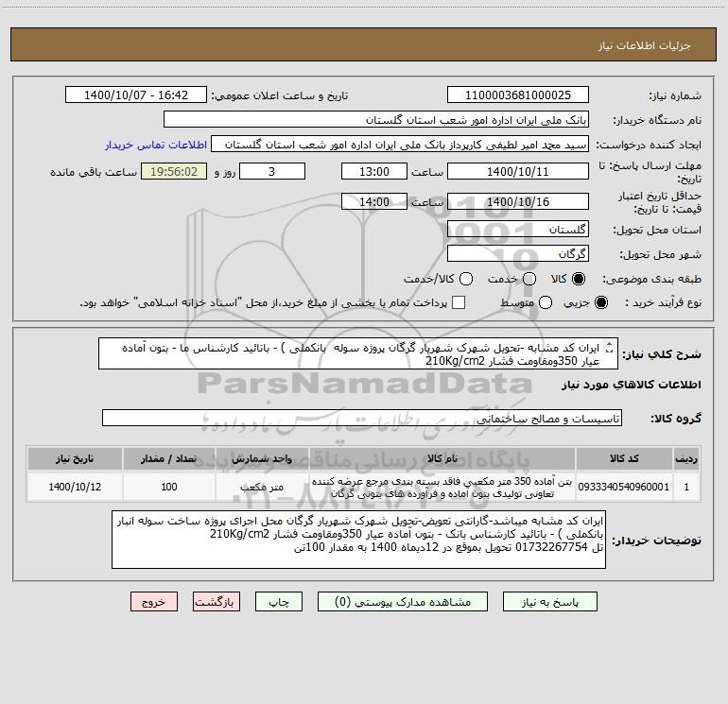Click the 'ردیف' column header
Image resolution: width=728 pixels, height=704 pixels.
tap(686, 458)
